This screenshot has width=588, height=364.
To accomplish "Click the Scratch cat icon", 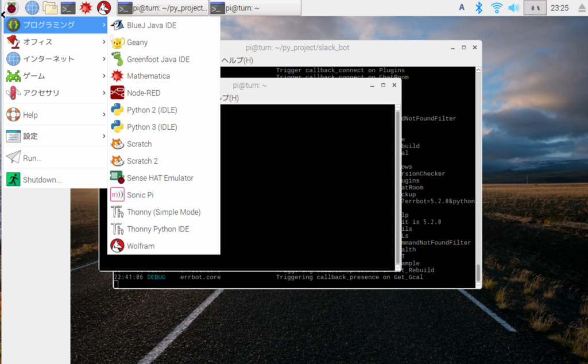I will [x=117, y=144].
